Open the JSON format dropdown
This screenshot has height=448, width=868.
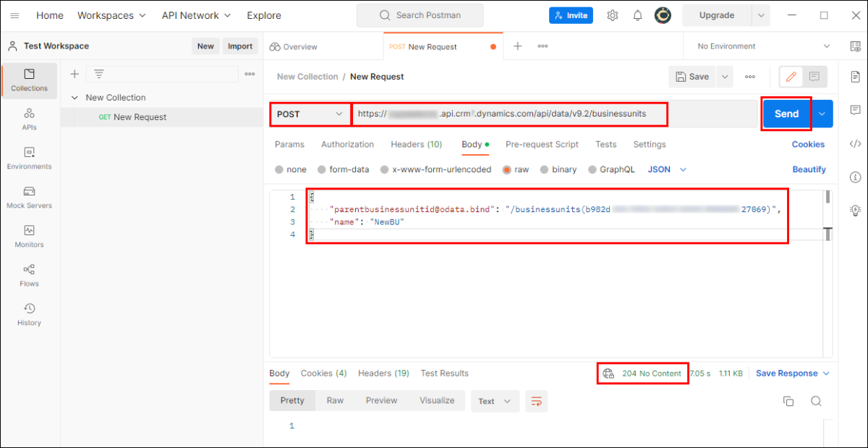coord(667,169)
